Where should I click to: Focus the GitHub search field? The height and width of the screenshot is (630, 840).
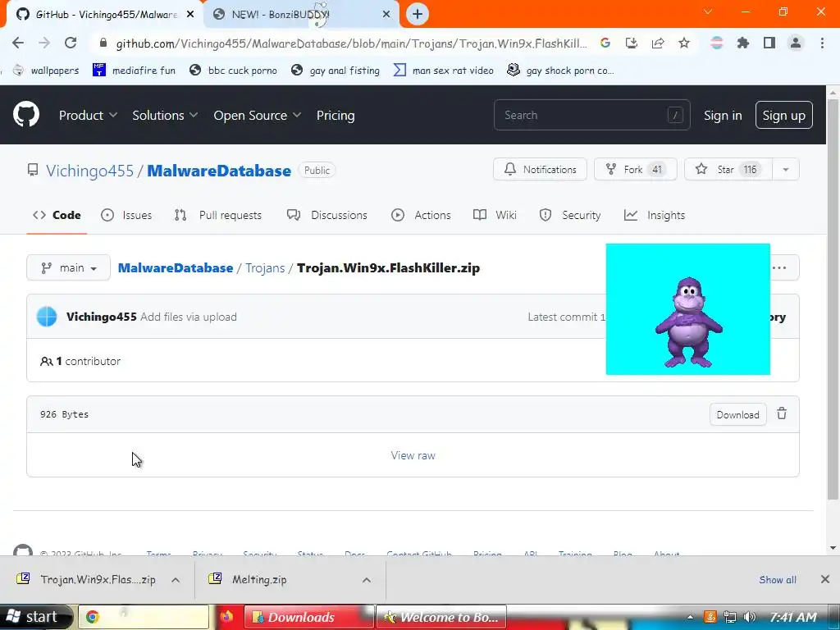pyautogui.click(x=592, y=115)
